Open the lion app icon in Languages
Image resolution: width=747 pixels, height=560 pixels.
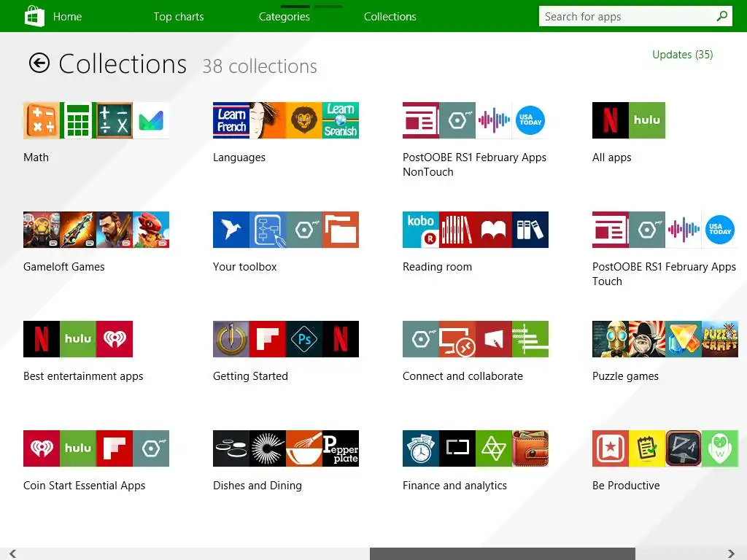(x=304, y=120)
